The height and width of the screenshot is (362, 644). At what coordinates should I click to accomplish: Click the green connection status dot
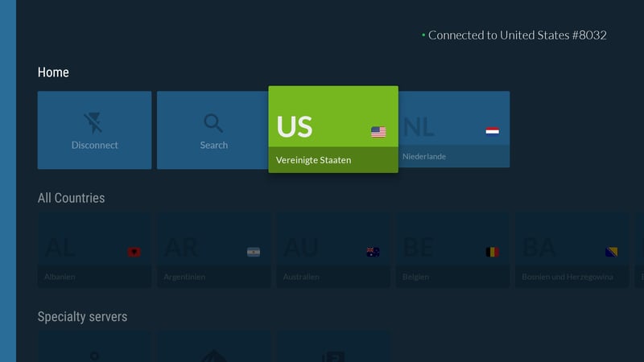click(x=423, y=35)
